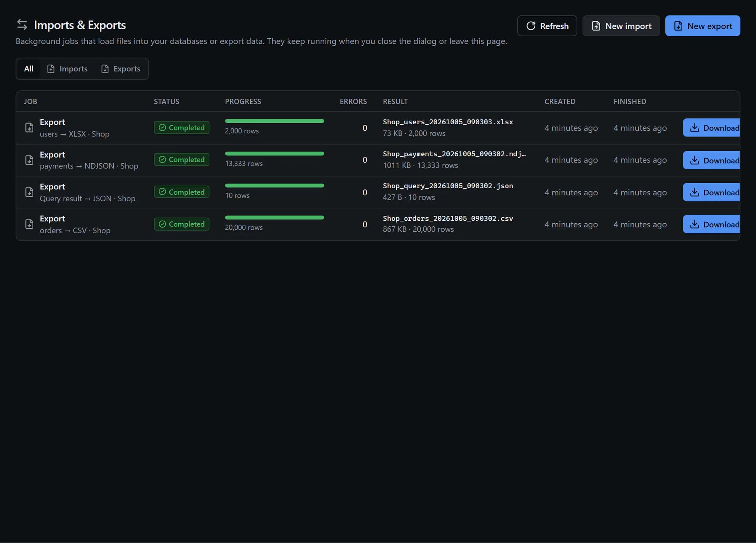Click the ERRORS column header
The image size is (756, 543).
pyautogui.click(x=353, y=102)
